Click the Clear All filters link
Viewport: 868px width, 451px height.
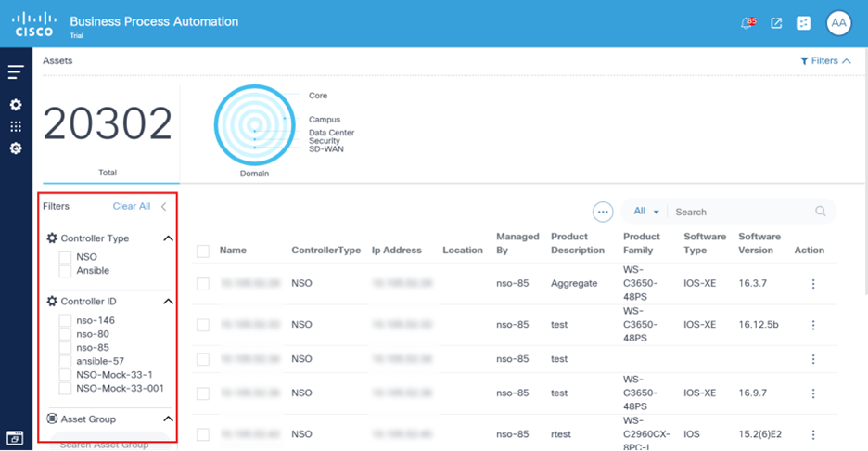[131, 206]
